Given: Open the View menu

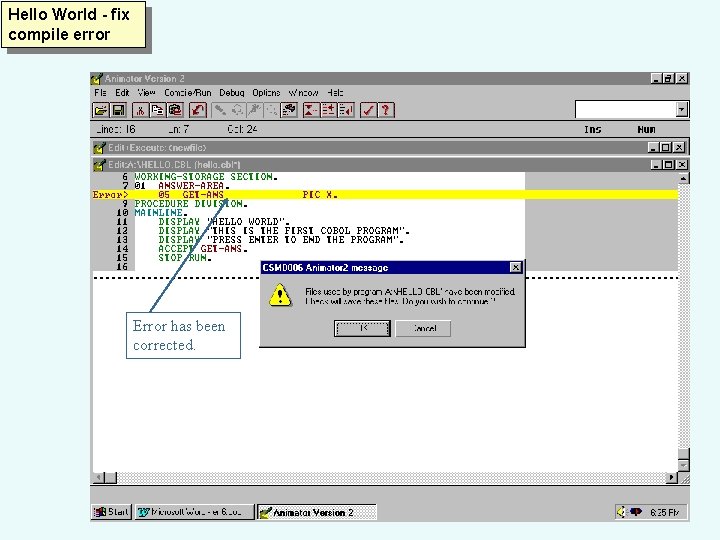Looking at the screenshot, I should [x=146, y=93].
